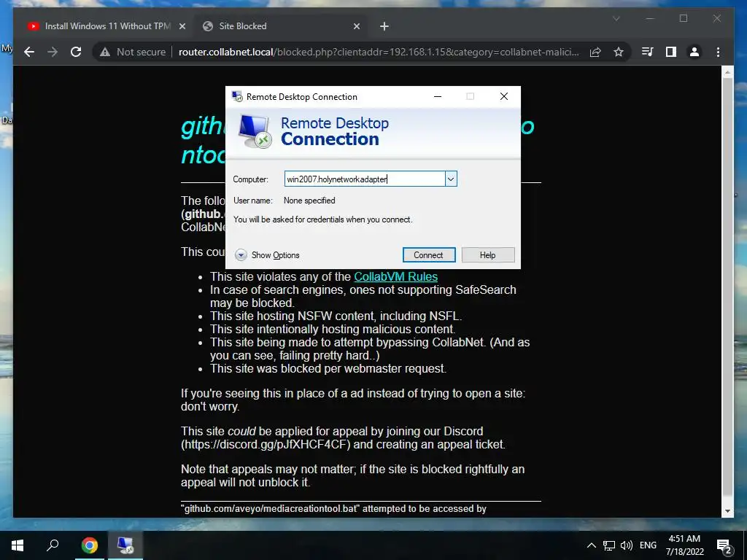This screenshot has width=747, height=560.
Task: Open taskbar Search icon
Action: (53, 545)
